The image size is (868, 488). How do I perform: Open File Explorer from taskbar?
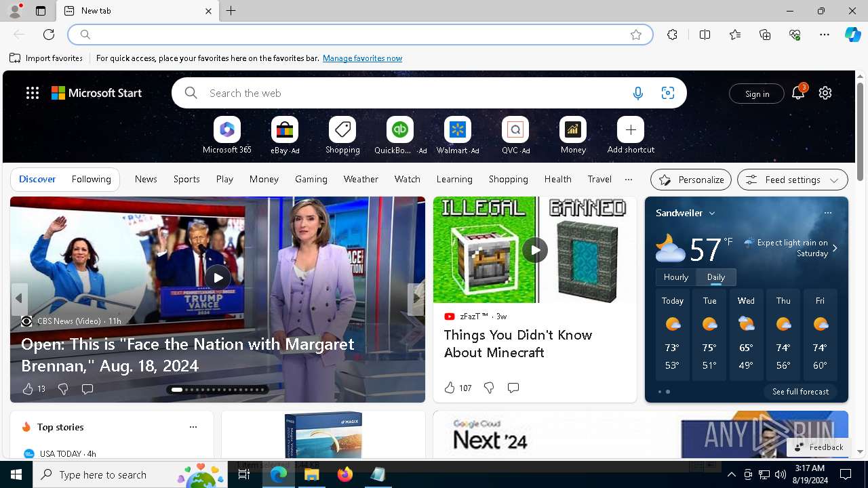pyautogui.click(x=312, y=474)
